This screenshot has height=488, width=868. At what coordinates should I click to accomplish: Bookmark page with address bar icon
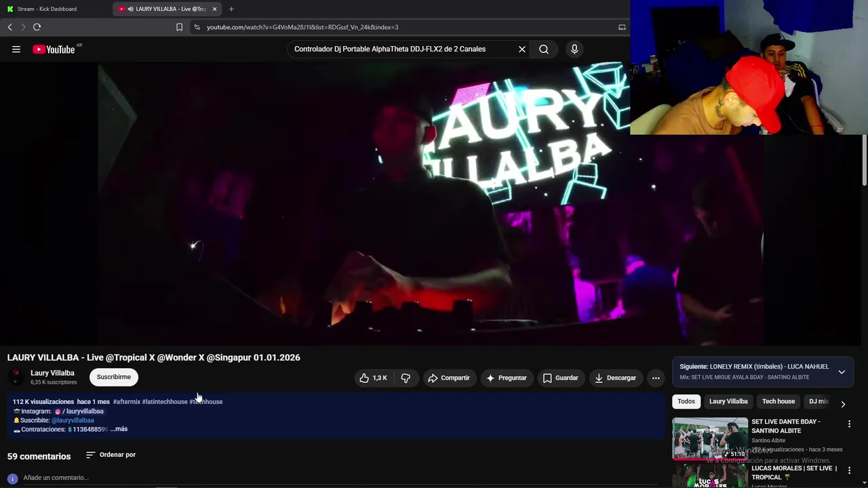(179, 27)
